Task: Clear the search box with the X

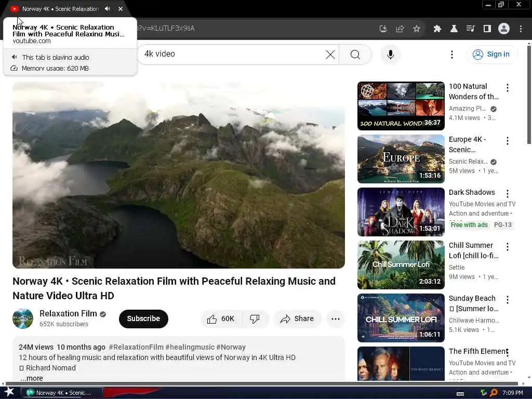Action: tap(330, 54)
